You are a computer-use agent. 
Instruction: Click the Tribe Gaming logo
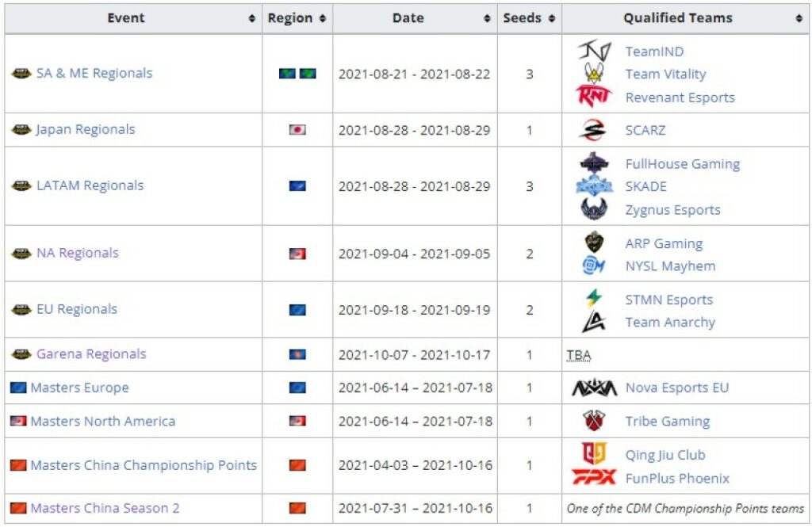(x=594, y=422)
